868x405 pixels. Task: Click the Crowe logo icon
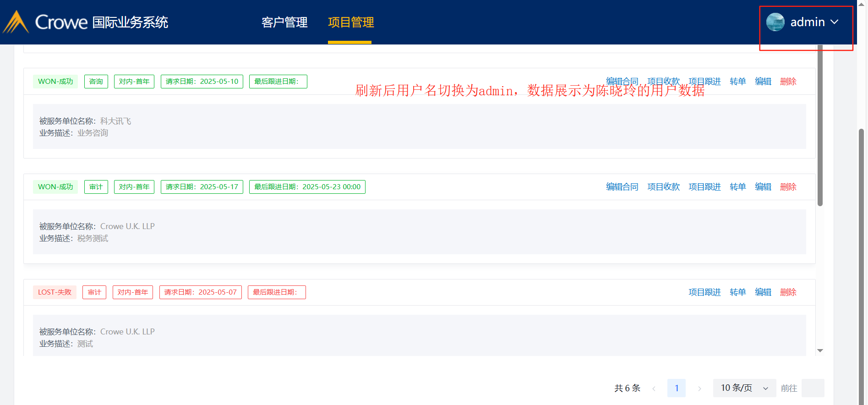[x=16, y=22]
